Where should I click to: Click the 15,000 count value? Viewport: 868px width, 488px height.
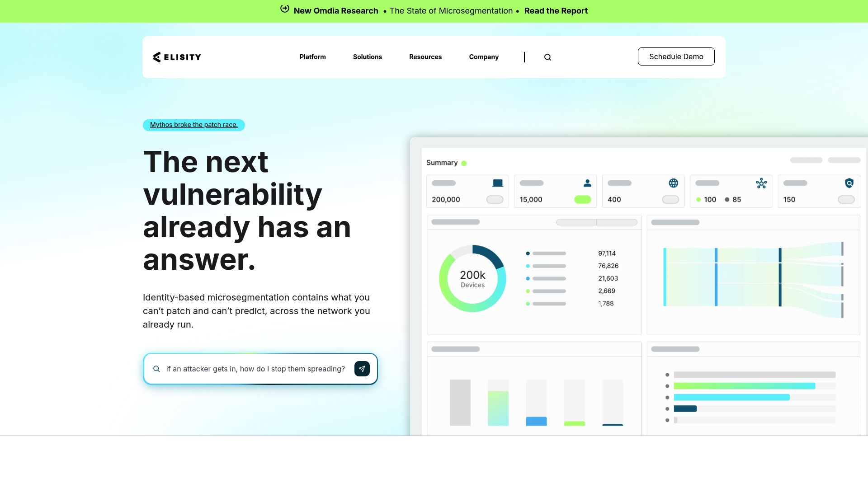pyautogui.click(x=531, y=200)
